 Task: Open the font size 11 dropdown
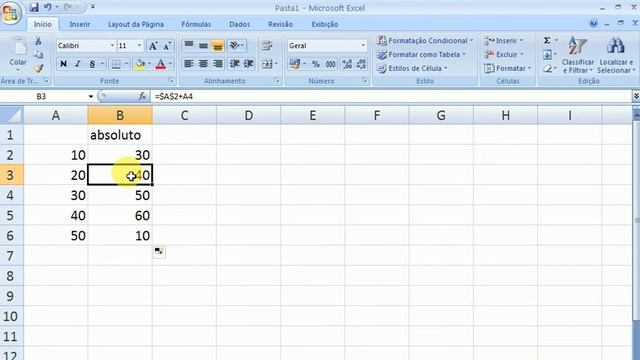tap(140, 46)
